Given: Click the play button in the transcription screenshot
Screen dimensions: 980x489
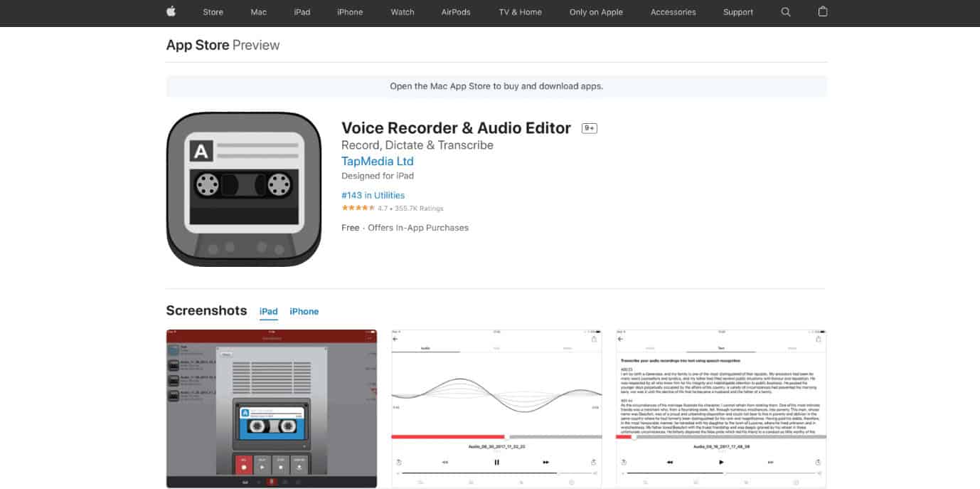Looking at the screenshot, I should (721, 462).
